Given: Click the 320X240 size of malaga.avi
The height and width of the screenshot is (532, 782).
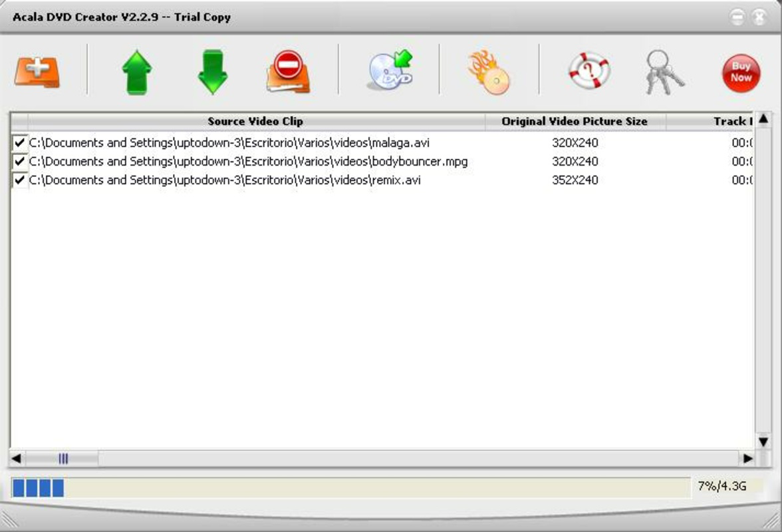Looking at the screenshot, I should 575,143.
